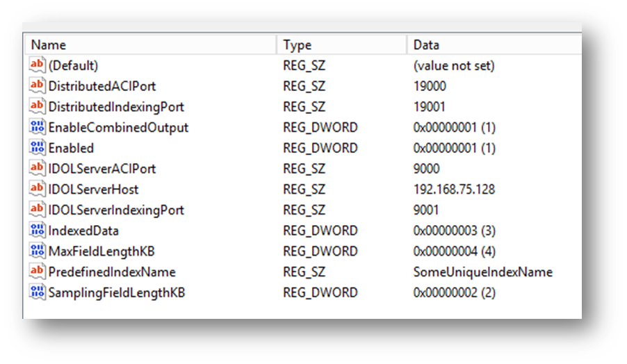Select the IDOLServerACIPort string icon
627x364 pixels.
click(37, 168)
